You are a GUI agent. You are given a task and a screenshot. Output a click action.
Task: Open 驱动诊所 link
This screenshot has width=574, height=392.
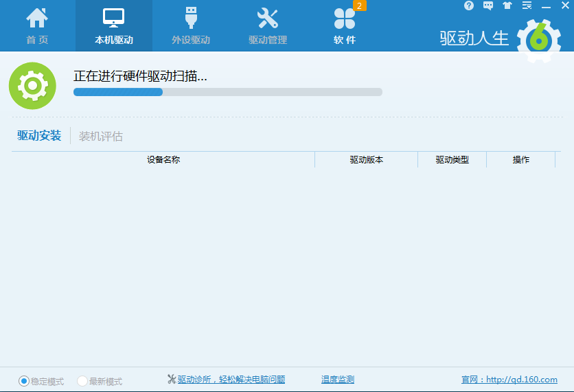231,380
